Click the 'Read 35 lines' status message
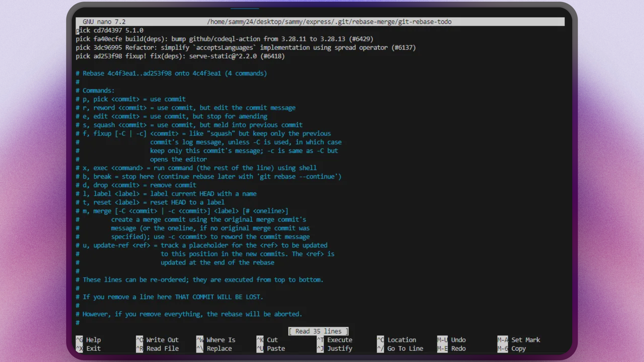Screen dimensions: 644x362 tap(318, 331)
